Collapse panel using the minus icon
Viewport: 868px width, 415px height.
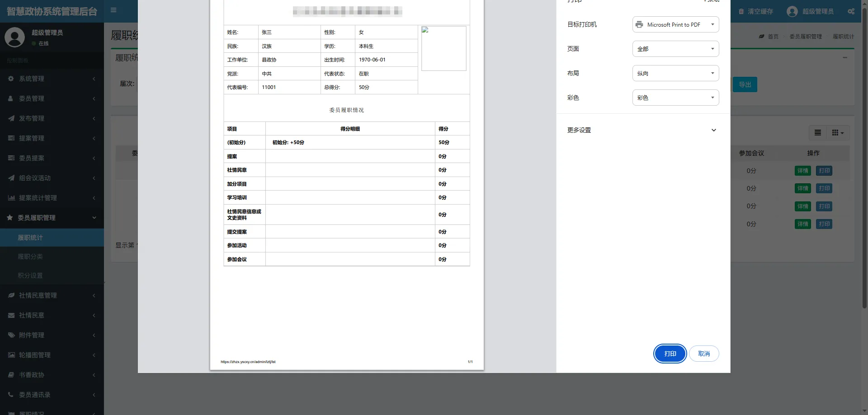(x=844, y=58)
